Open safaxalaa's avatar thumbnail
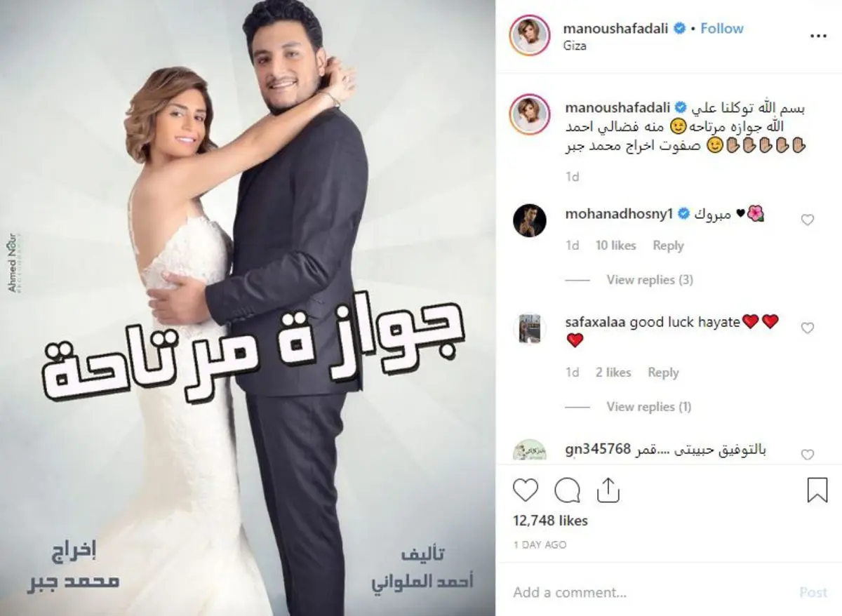This screenshot has width=842, height=616. tap(530, 328)
